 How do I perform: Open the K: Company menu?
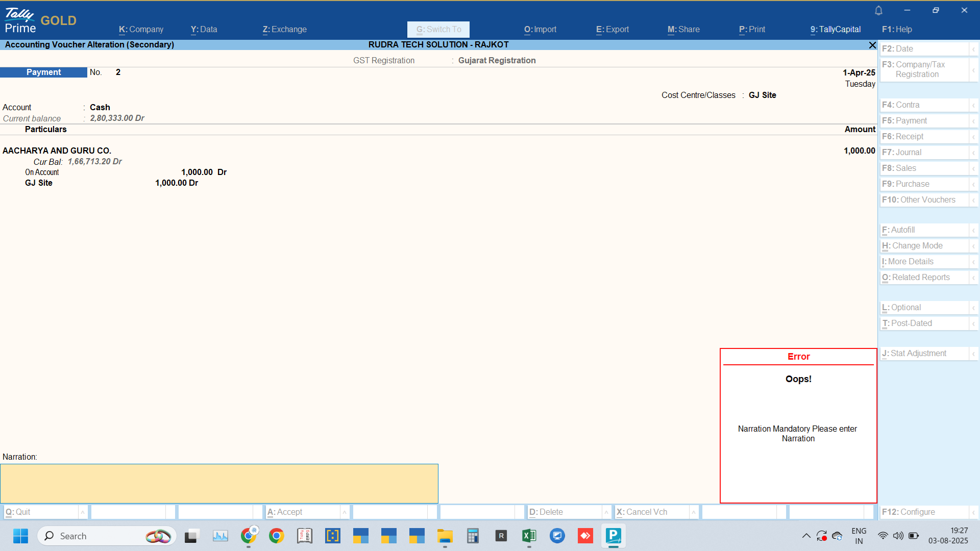click(141, 29)
